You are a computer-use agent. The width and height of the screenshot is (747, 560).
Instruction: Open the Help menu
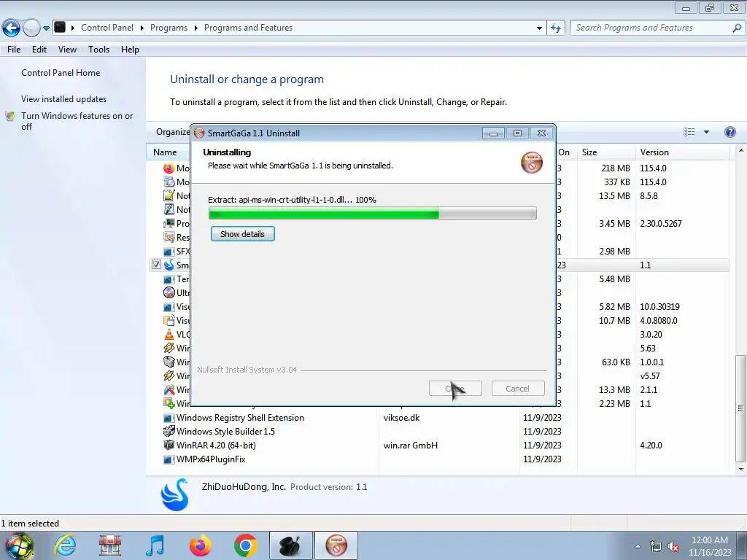point(130,50)
